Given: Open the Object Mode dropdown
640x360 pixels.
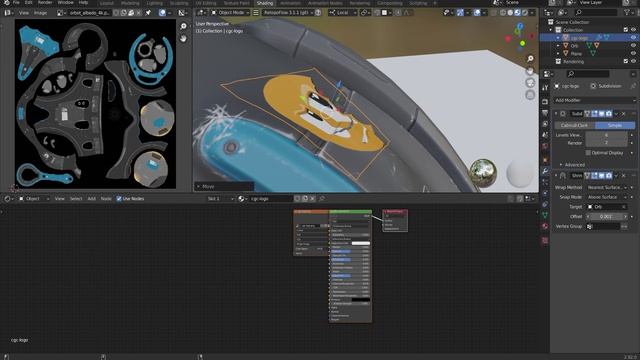Looking at the screenshot, I should (230, 13).
